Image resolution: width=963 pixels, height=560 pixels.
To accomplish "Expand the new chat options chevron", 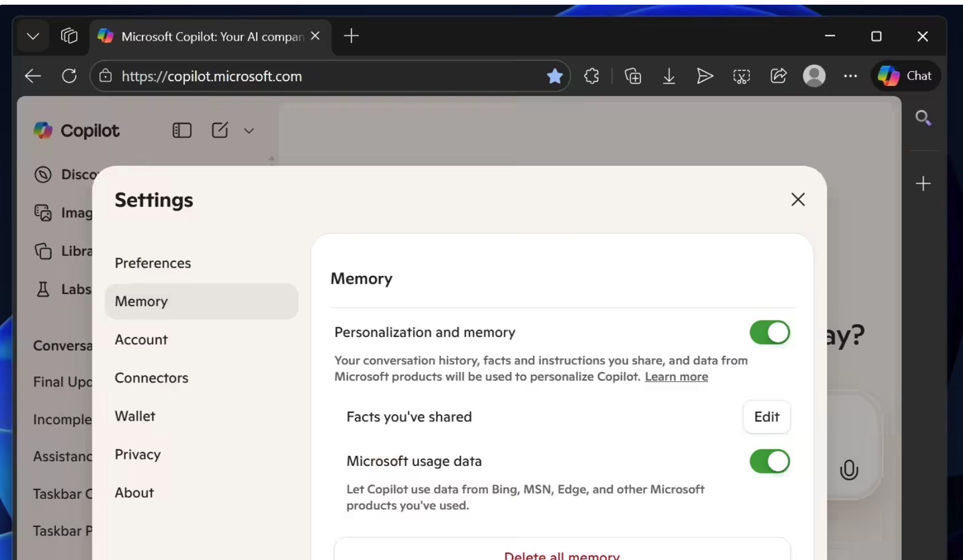I will (x=249, y=131).
